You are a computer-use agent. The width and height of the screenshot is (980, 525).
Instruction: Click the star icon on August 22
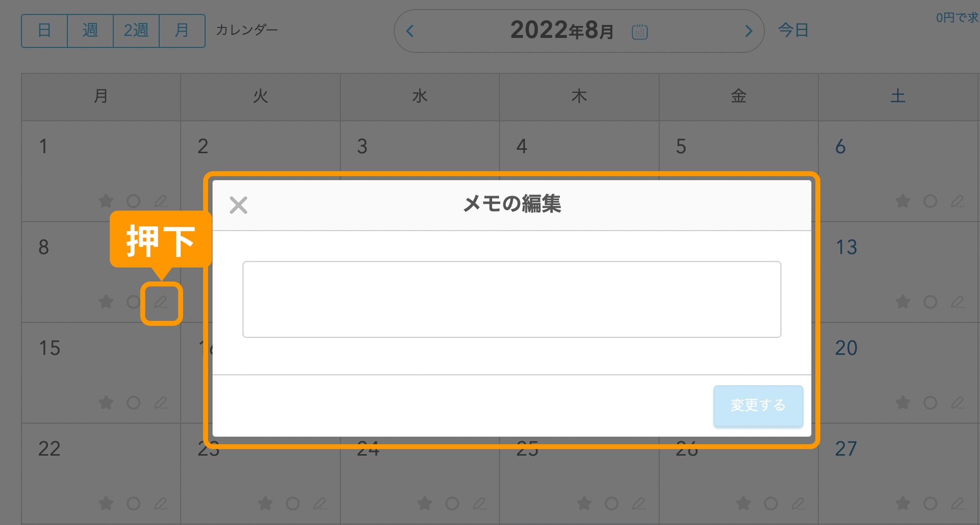(106, 504)
